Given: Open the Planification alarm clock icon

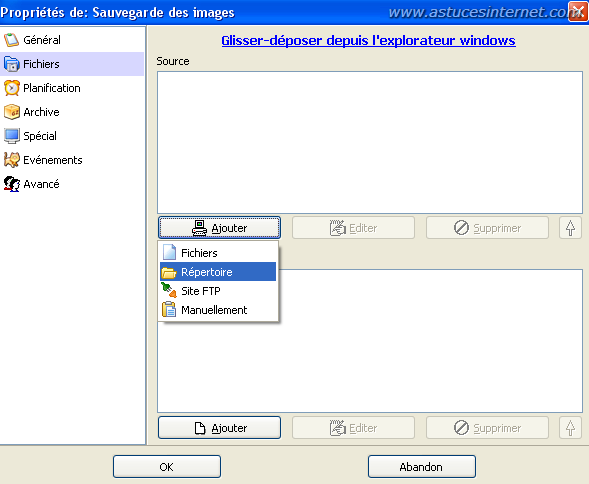Looking at the screenshot, I should tap(11, 88).
